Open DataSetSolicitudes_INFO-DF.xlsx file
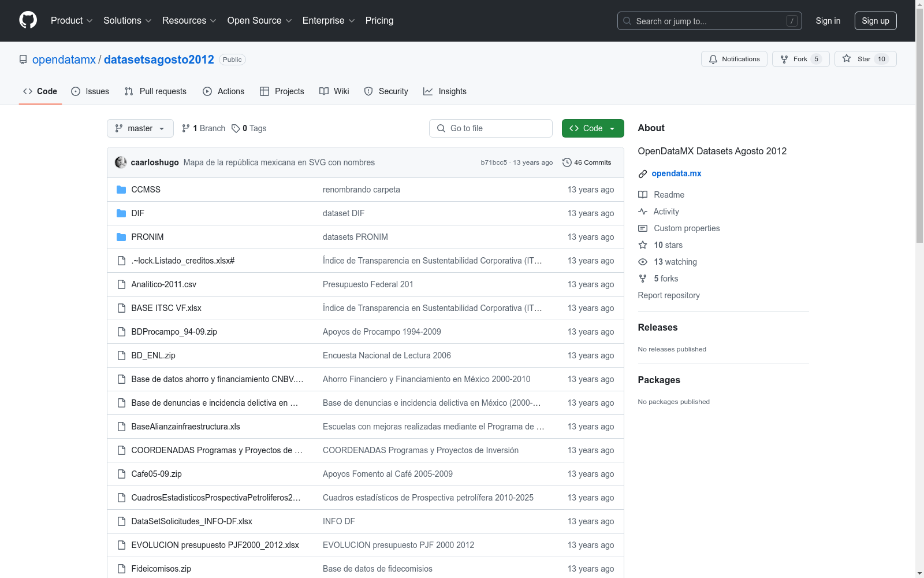This screenshot has width=924, height=578. pos(192,521)
